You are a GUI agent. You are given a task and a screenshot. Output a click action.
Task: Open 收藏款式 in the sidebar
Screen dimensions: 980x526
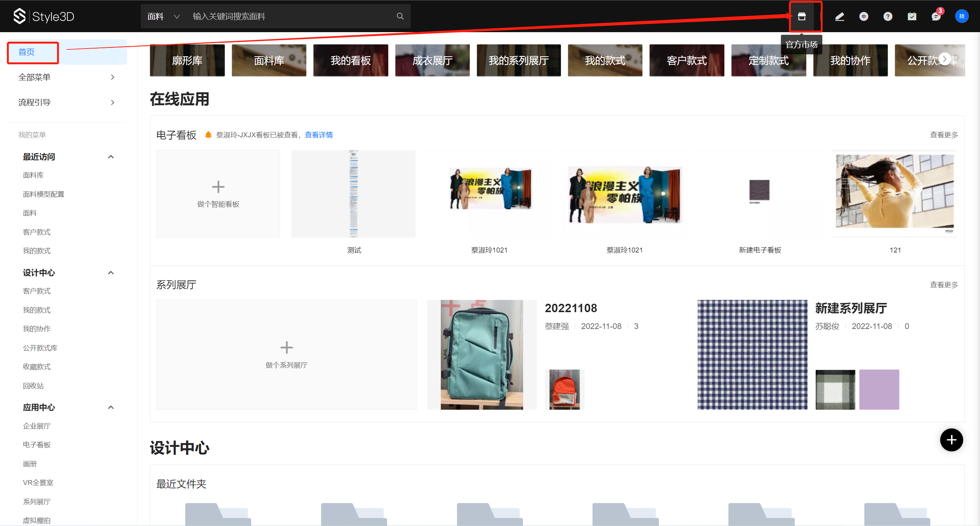tap(37, 367)
